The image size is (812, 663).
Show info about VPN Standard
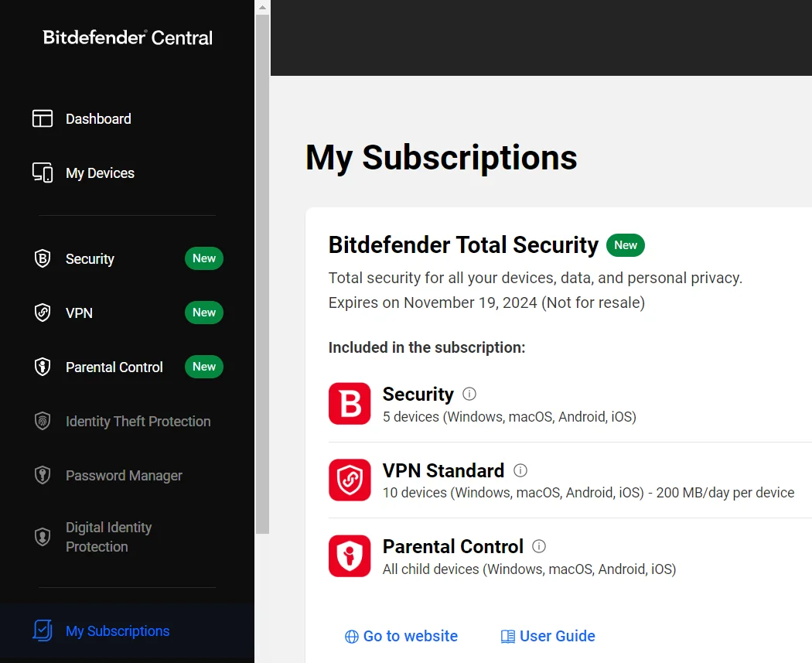click(x=520, y=470)
